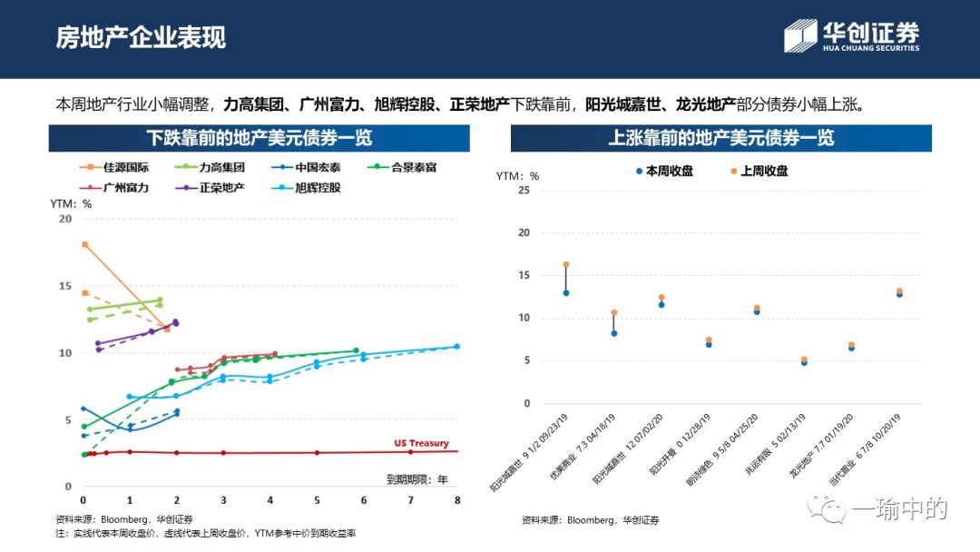Click axis label 阳光城嘉世 12 07/02/20
This screenshot has height=552, width=980.
628,448
